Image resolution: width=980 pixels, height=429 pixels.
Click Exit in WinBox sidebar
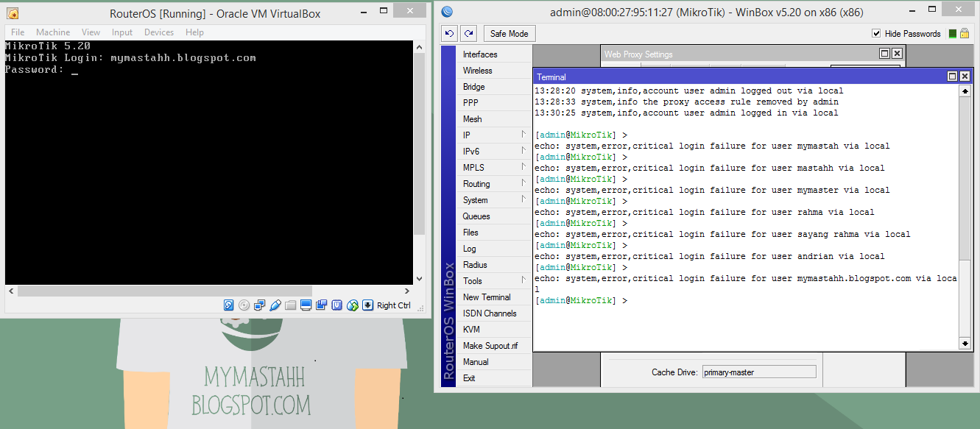494,378
